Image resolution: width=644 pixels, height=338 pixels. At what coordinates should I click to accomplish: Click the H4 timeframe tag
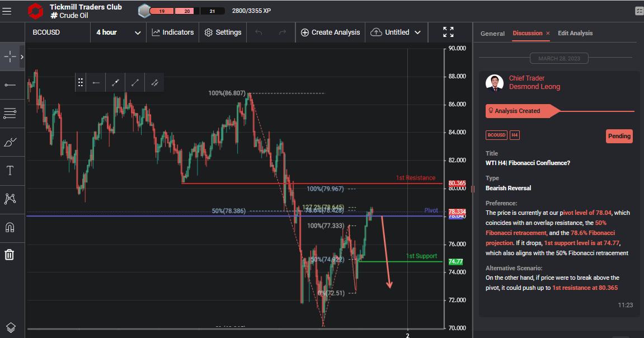[515, 135]
